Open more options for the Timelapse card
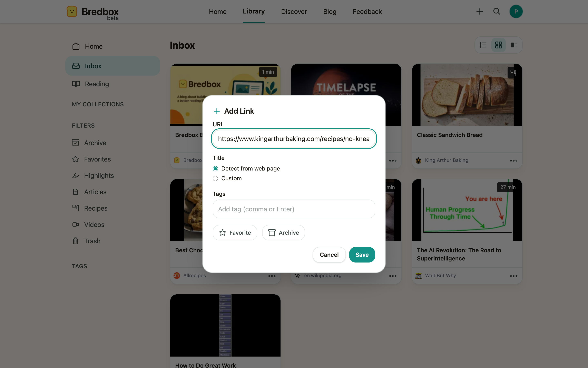This screenshot has width=588, height=368. pyautogui.click(x=393, y=161)
